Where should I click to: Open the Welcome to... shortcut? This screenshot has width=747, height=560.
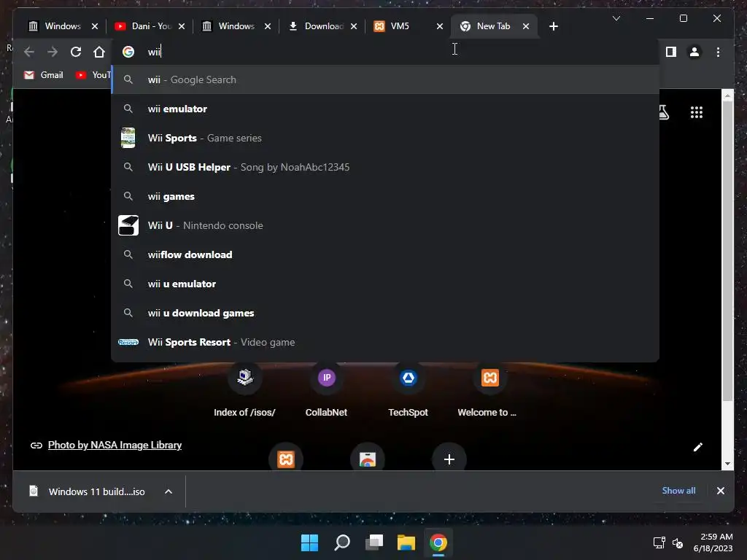click(489, 390)
